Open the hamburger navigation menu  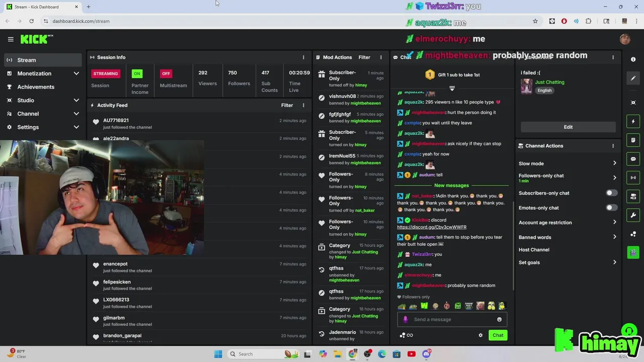[x=11, y=39]
